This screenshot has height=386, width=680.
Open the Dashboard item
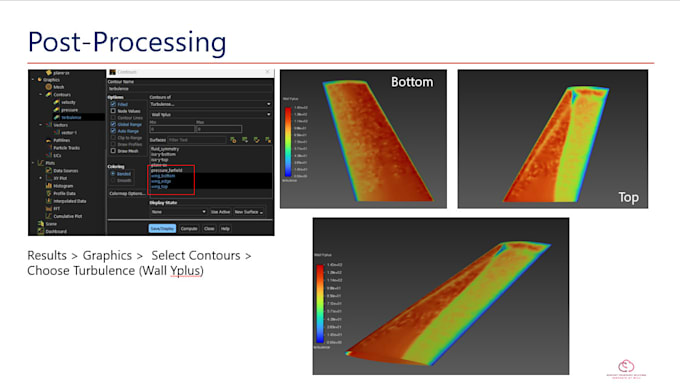[x=56, y=231]
